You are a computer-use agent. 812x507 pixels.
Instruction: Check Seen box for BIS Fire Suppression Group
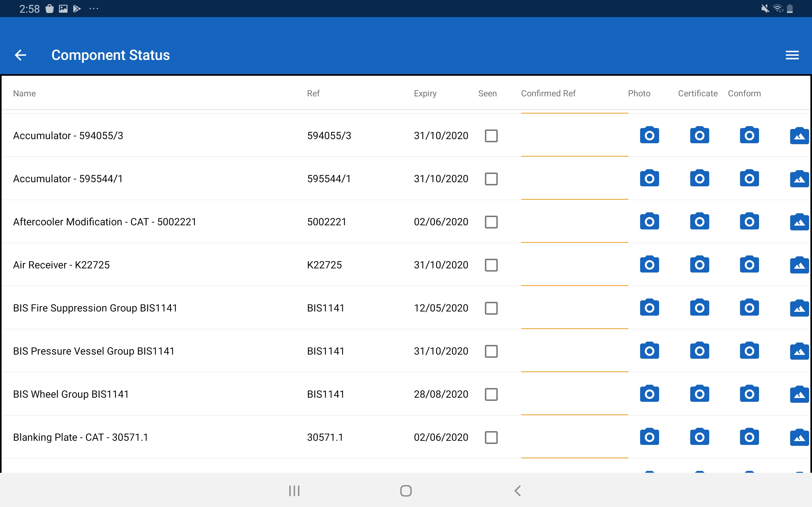pos(491,308)
